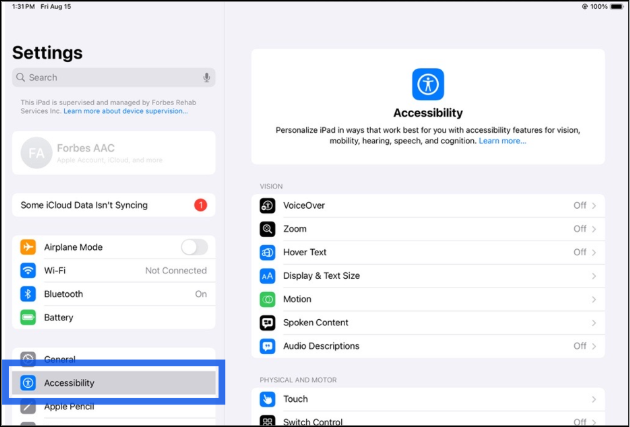Open Wi-Fi settings
This screenshot has height=427, width=630.
click(x=114, y=270)
